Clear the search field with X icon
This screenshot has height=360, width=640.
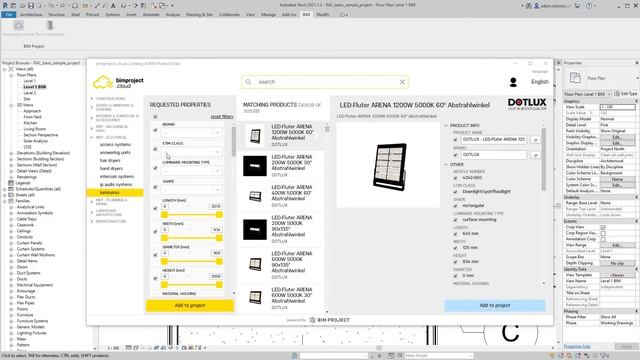(x=402, y=82)
